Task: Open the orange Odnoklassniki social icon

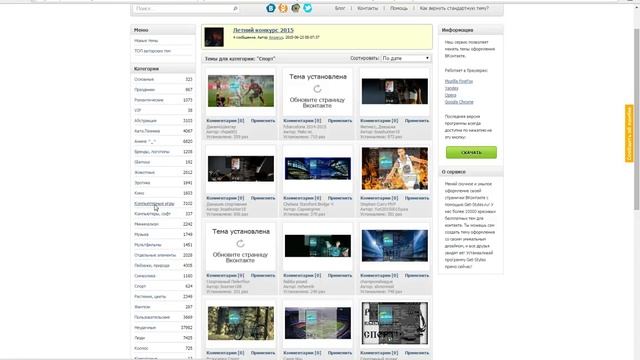Action: tap(283, 8)
